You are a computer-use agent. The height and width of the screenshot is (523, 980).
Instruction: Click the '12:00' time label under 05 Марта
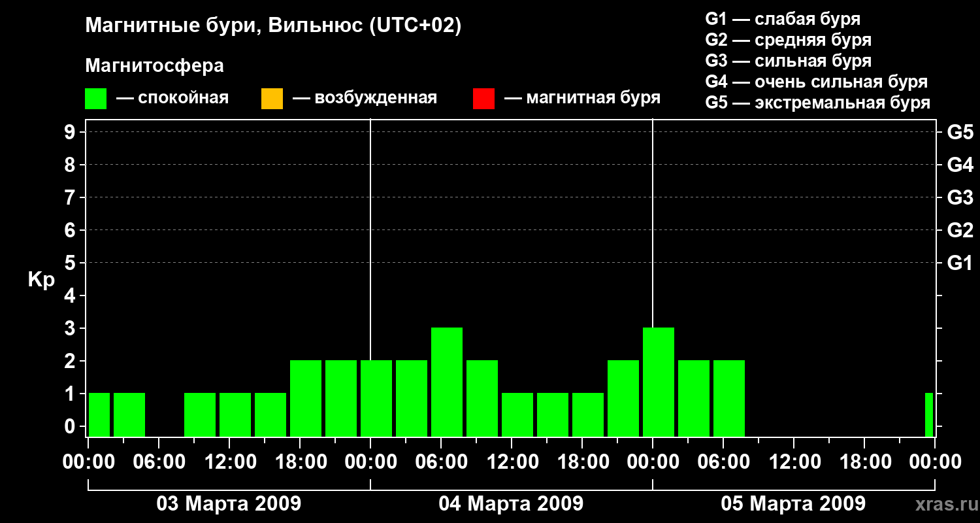click(x=794, y=462)
